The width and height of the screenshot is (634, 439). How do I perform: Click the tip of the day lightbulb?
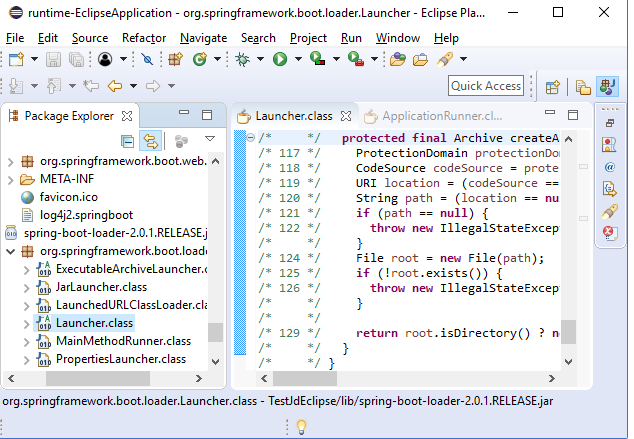point(301,426)
